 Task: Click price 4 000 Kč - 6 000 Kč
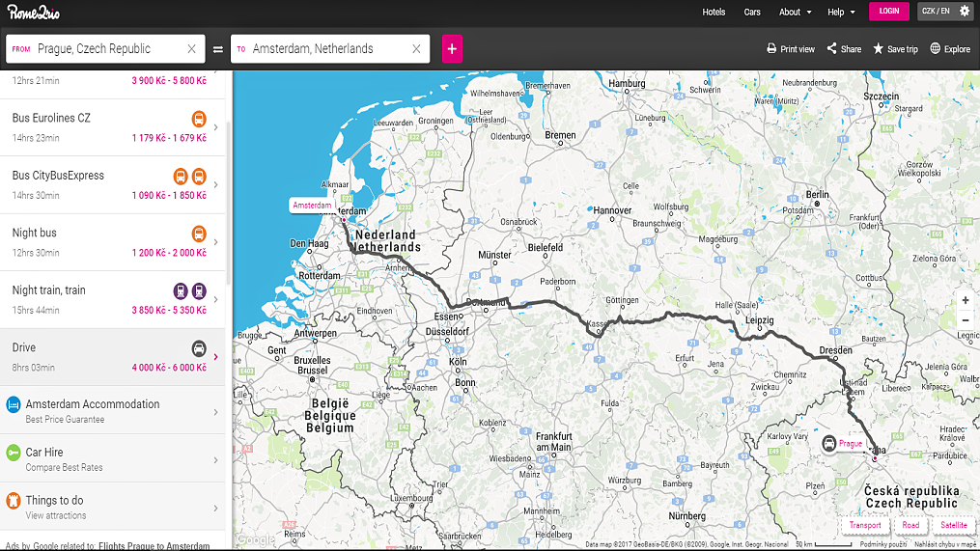point(169,368)
